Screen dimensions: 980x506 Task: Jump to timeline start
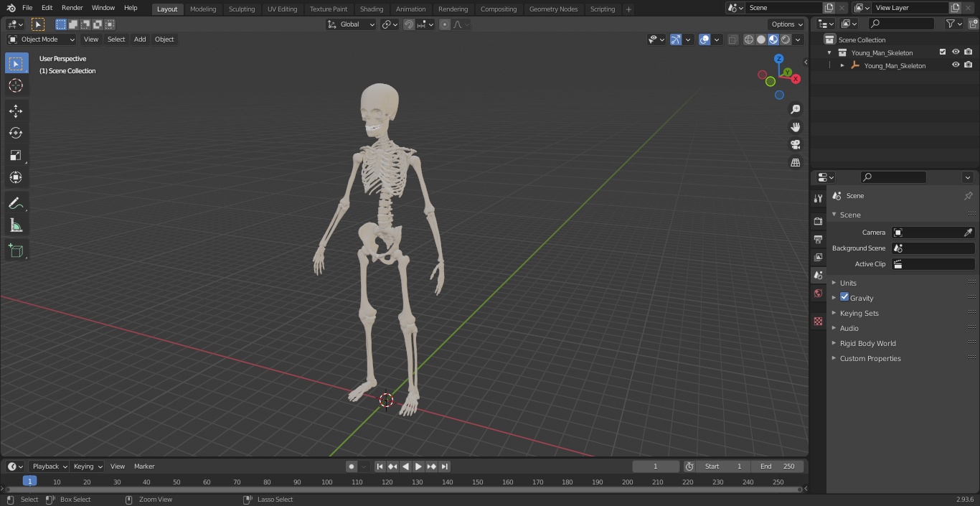coord(380,467)
